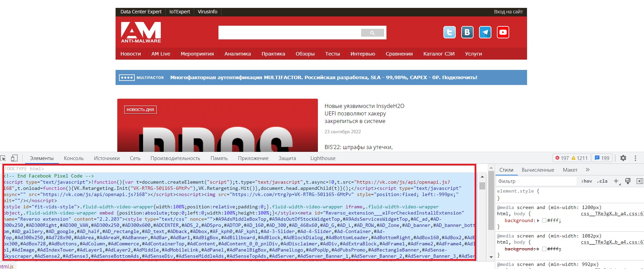Viewport: 644px width, 269px height.
Task: Open the Услуги menu item
Action: click(474, 54)
